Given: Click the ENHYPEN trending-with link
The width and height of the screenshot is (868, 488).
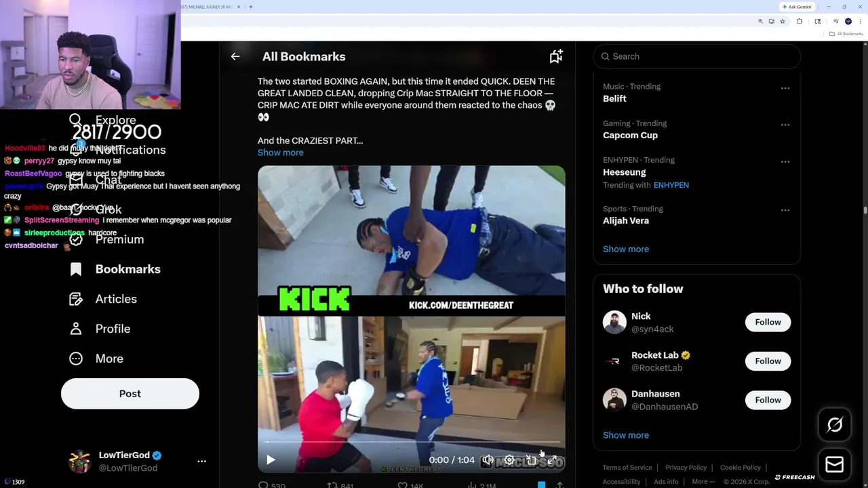Looking at the screenshot, I should pos(671,185).
